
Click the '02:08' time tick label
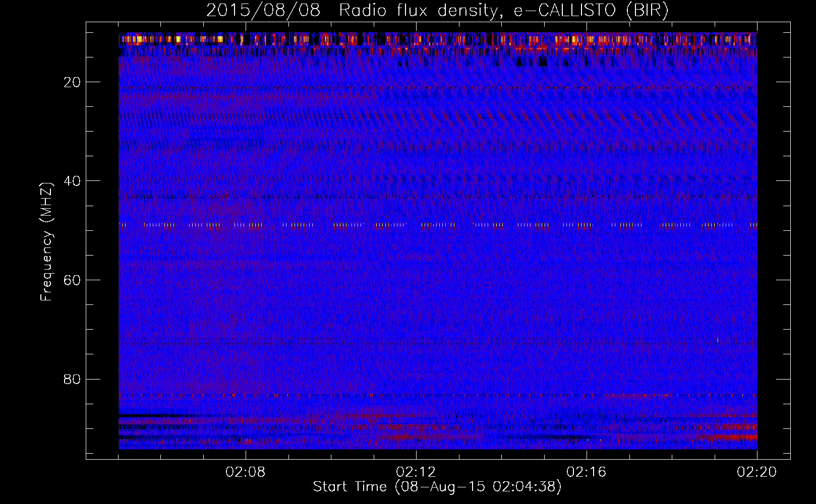[246, 472]
